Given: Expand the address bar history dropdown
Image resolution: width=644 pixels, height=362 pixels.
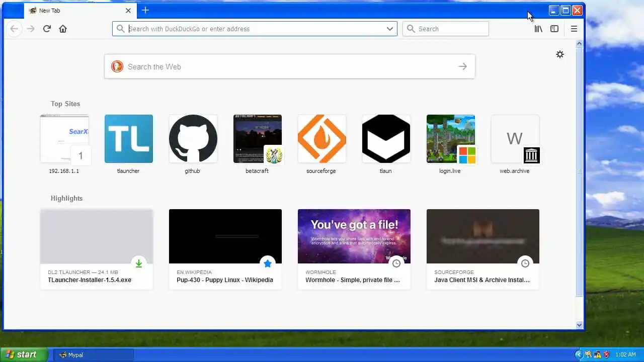Looking at the screenshot, I should point(390,29).
